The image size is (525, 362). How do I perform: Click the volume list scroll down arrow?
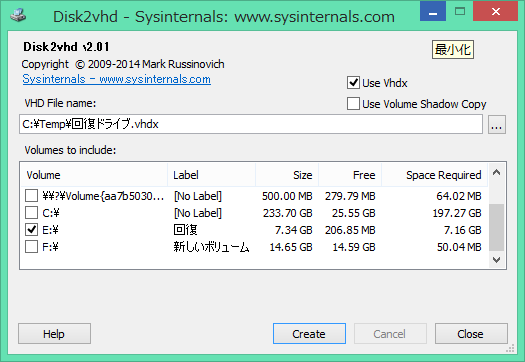[x=497, y=260]
